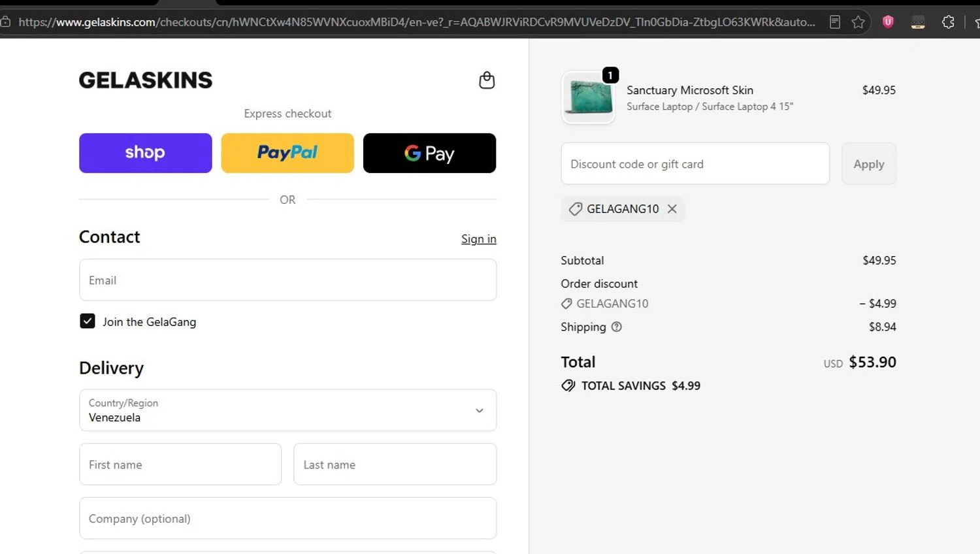Viewport: 980px width, 554px height.
Task: Focus the Last name field
Action: pyautogui.click(x=395, y=464)
